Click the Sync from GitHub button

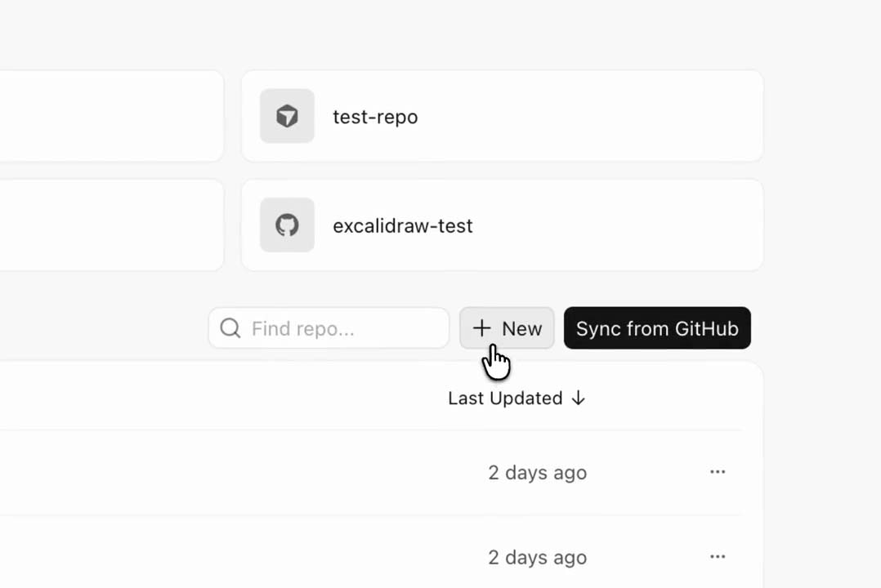pyautogui.click(x=657, y=328)
